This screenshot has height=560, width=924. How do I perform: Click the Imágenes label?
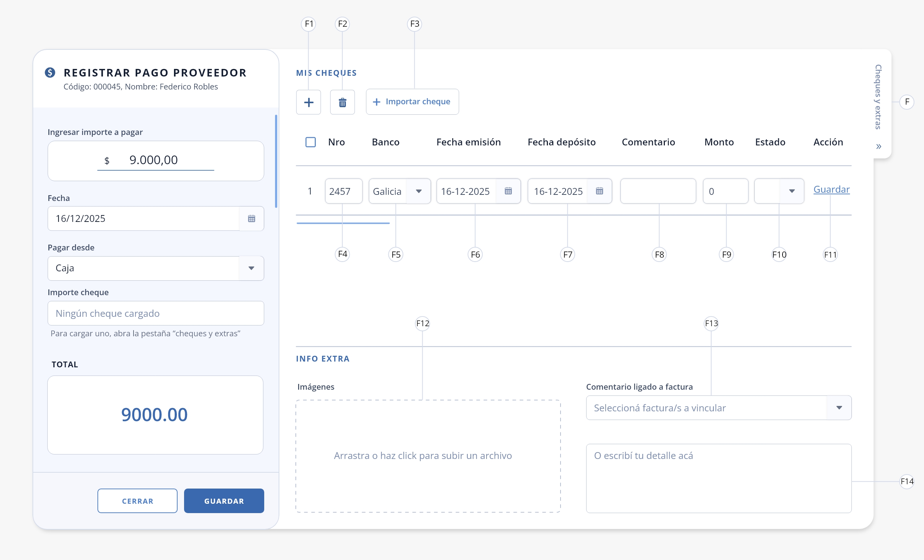(316, 387)
